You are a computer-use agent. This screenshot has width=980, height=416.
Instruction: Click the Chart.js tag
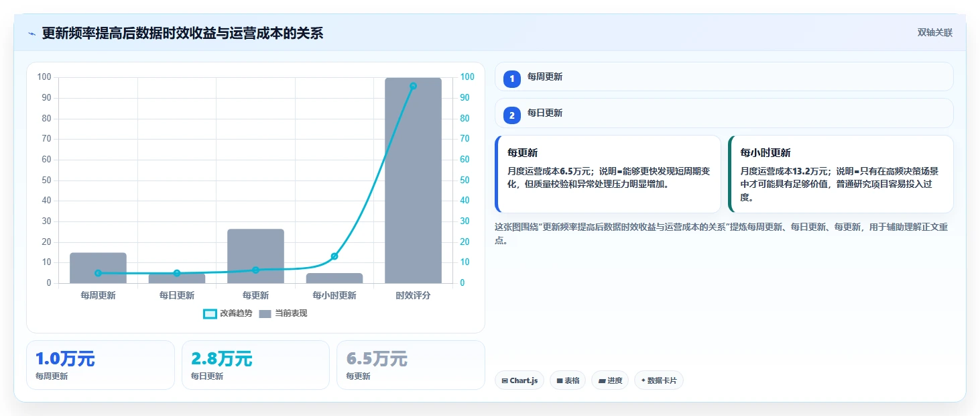point(519,380)
